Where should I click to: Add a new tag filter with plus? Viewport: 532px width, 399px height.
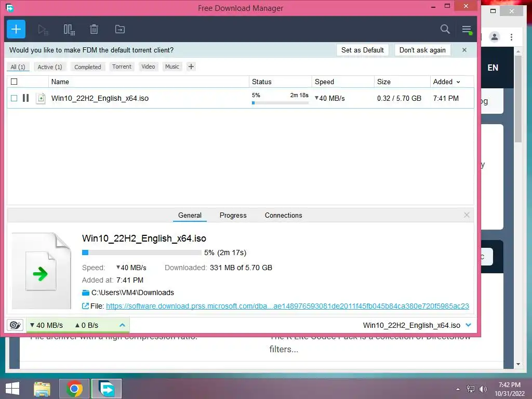[x=191, y=66]
